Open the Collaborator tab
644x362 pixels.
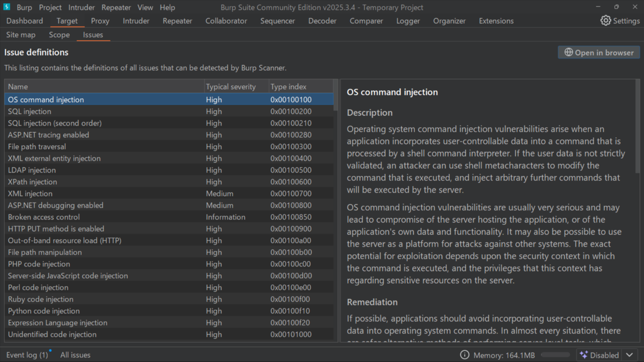pyautogui.click(x=226, y=21)
